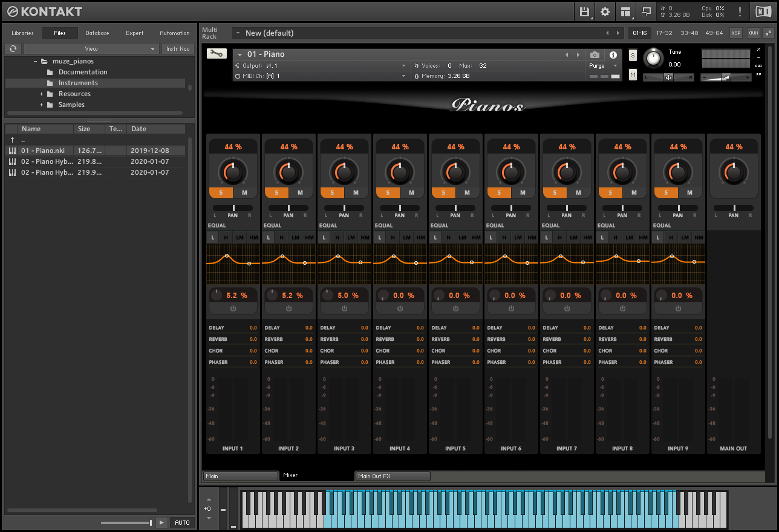
Task: Click the power icon under INPUT 1 EQ
Action: pyautogui.click(x=233, y=308)
